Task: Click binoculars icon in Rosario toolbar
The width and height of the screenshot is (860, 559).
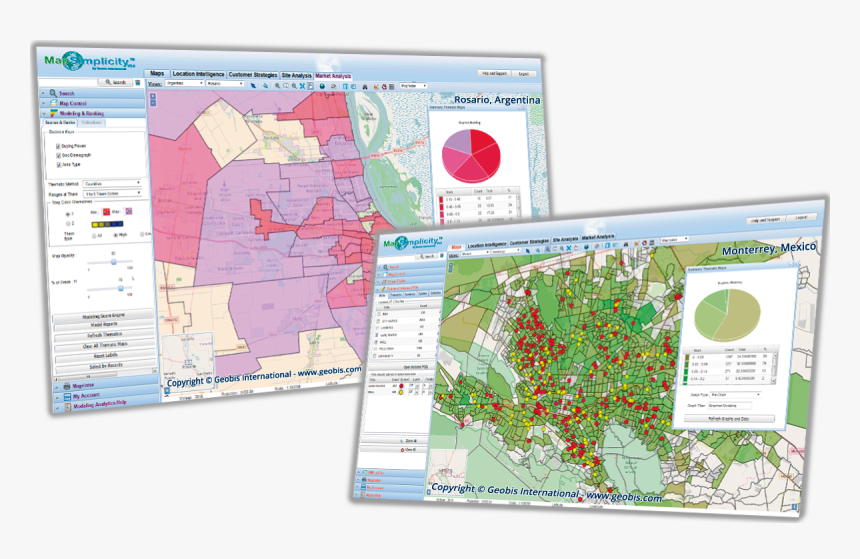Action: coord(365,87)
